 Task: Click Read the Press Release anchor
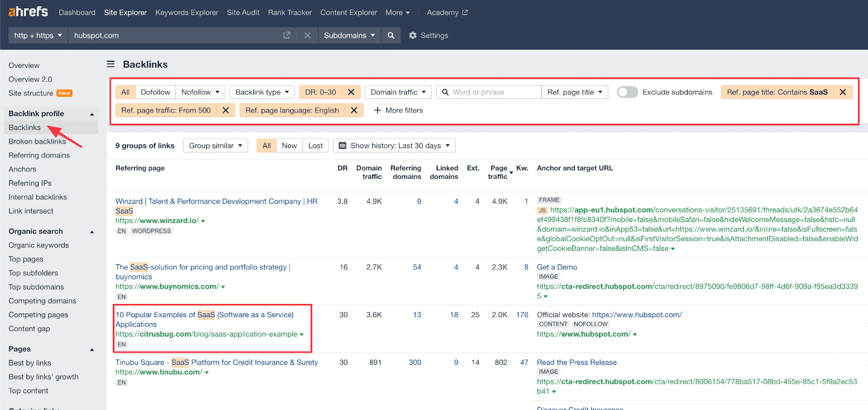[577, 362]
